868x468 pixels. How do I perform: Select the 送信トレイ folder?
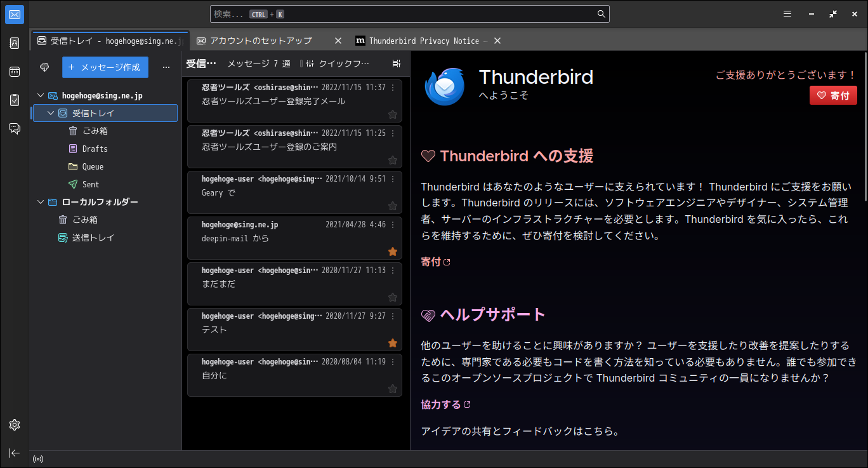click(105, 237)
